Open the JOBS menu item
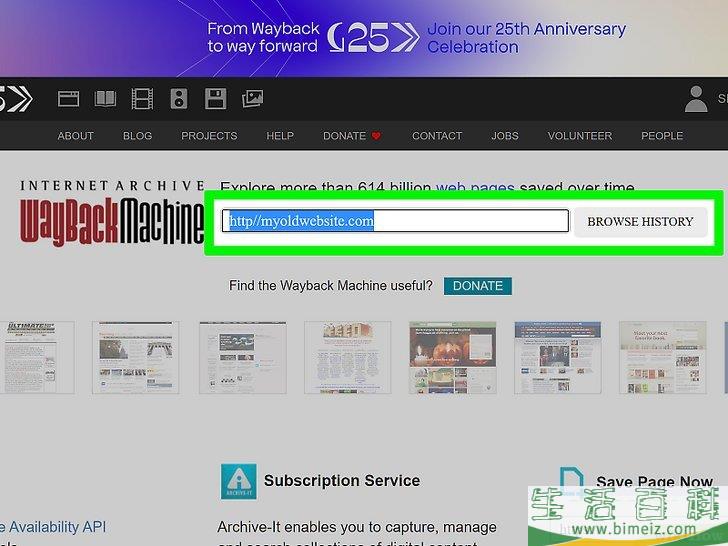728x546 pixels. click(x=505, y=136)
